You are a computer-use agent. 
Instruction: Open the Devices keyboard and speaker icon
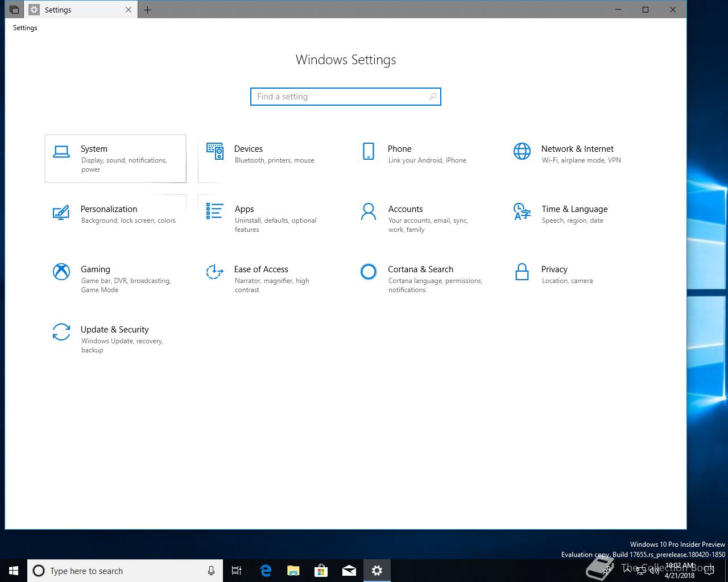pos(215,151)
